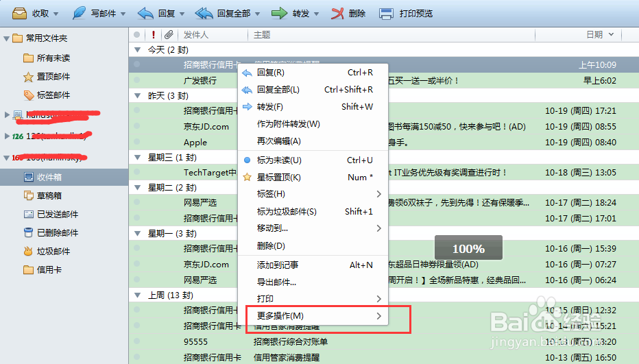Collapse the 星期三 (1 封) group
The height and width of the screenshot is (364, 639).
[138, 158]
